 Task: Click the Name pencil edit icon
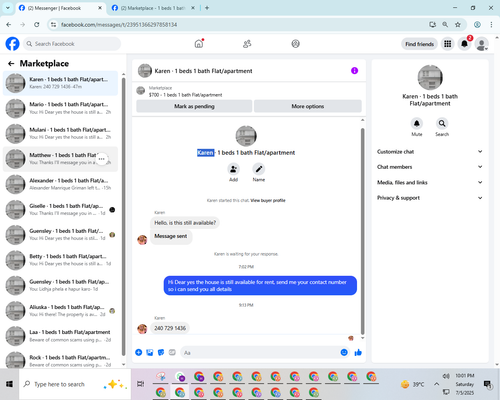pos(259,169)
